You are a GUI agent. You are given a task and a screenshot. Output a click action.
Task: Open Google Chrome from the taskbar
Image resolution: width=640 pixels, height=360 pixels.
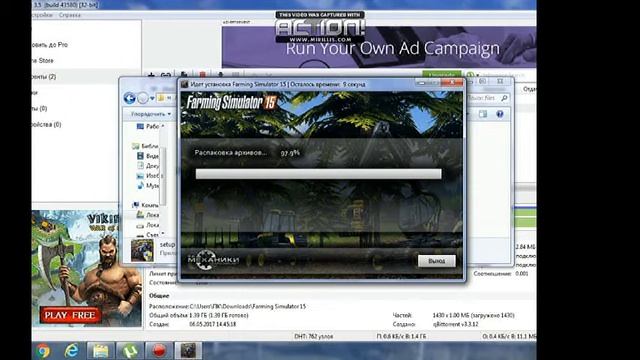pyautogui.click(x=42, y=351)
